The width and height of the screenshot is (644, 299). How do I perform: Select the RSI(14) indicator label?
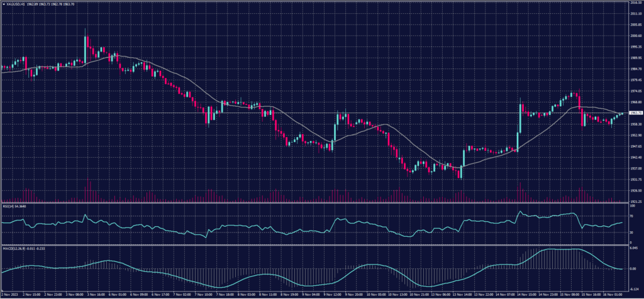(9, 205)
